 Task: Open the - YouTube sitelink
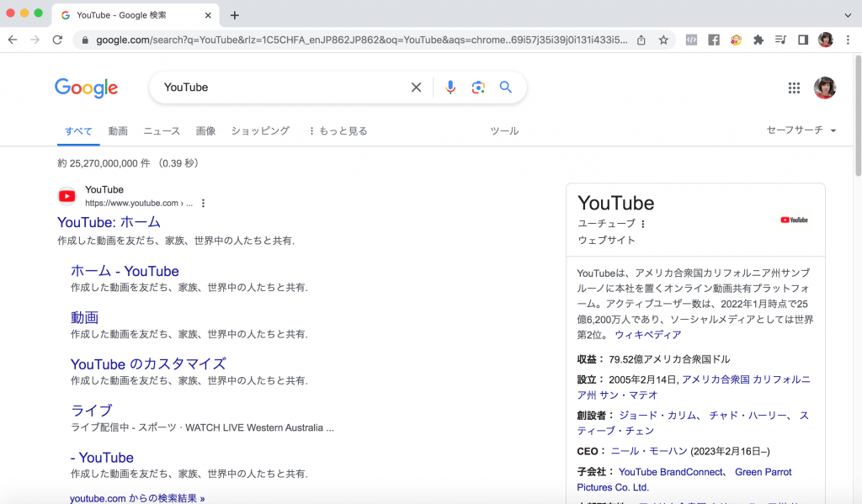point(102,457)
